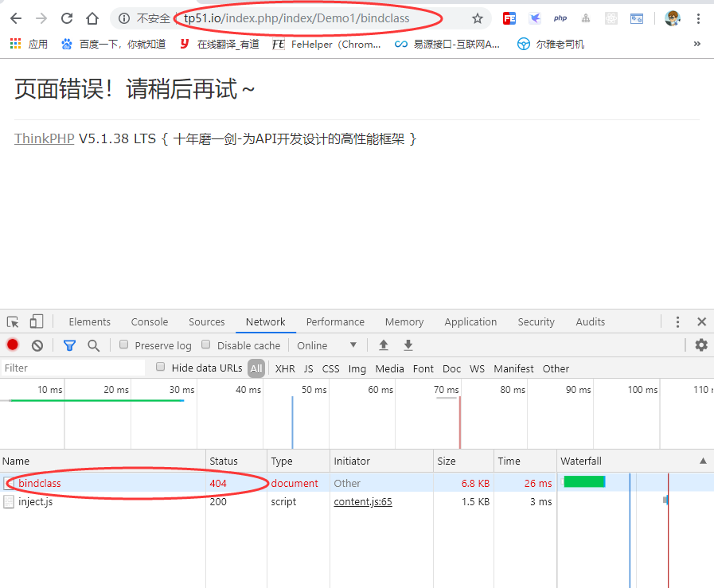Export HAR file using download arrow icon
This screenshot has height=588, width=714.
click(407, 345)
